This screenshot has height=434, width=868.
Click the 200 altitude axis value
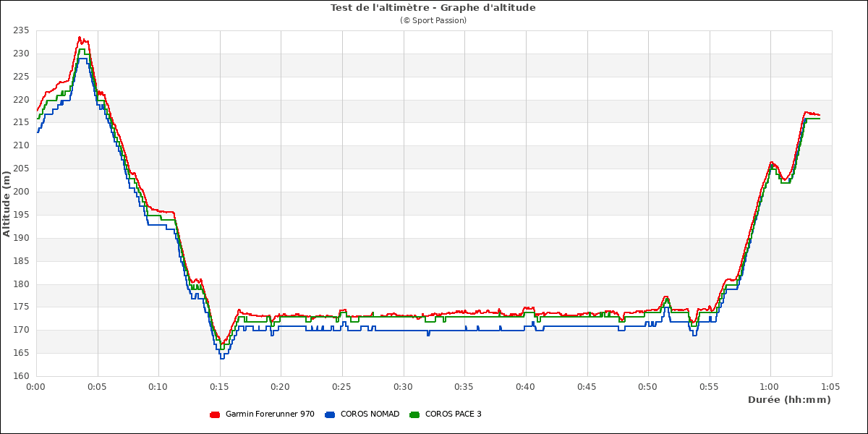point(21,192)
